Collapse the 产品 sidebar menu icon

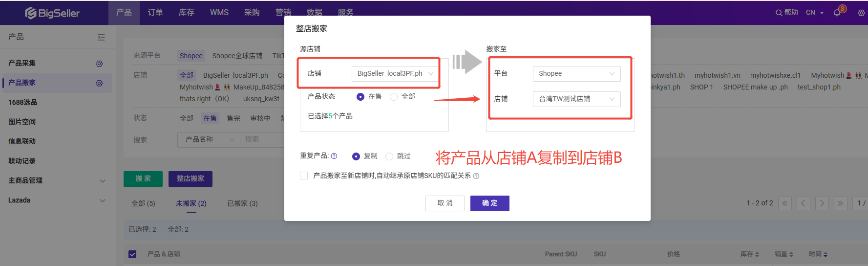click(101, 37)
